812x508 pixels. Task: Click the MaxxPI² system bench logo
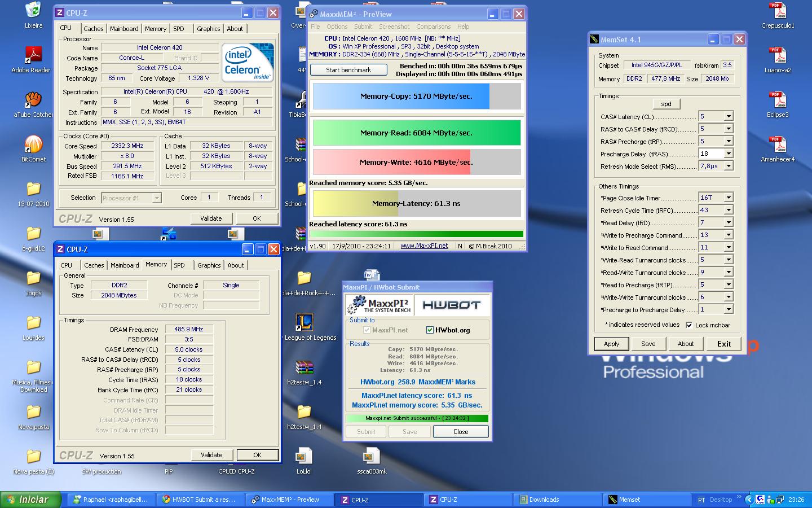click(x=380, y=305)
